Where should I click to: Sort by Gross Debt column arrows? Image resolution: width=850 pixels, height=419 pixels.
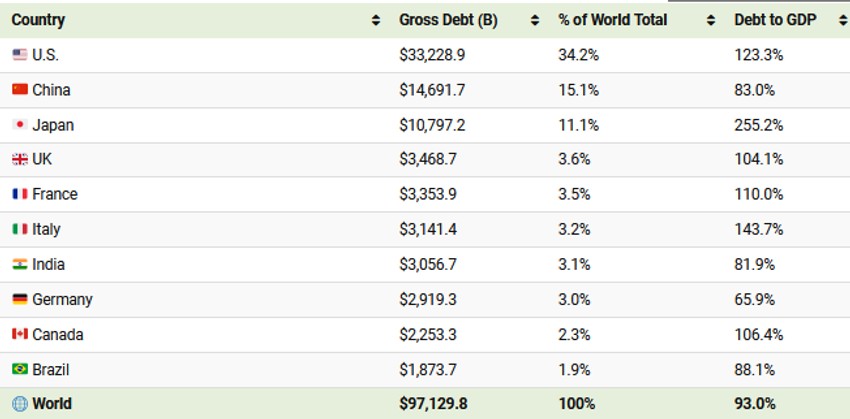535,20
